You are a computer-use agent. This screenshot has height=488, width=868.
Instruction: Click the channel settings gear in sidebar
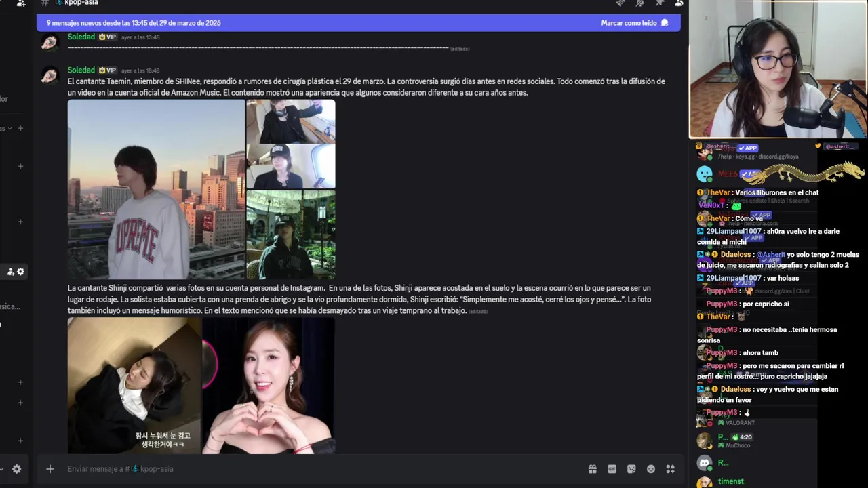point(20,272)
